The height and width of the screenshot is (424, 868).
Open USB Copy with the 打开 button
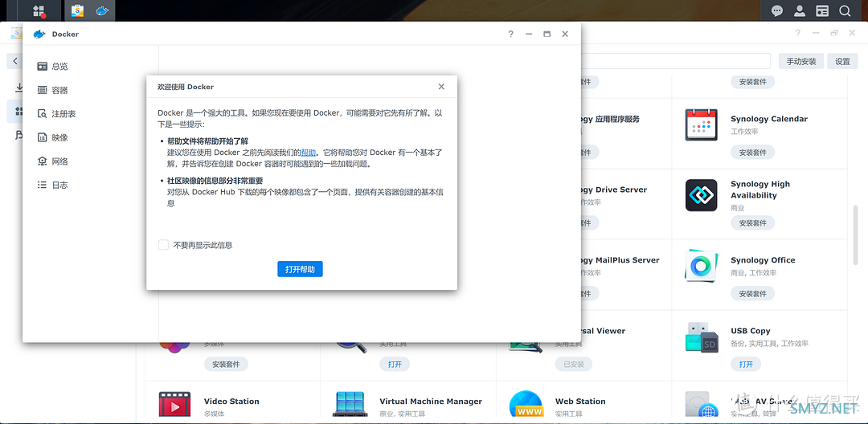[746, 364]
